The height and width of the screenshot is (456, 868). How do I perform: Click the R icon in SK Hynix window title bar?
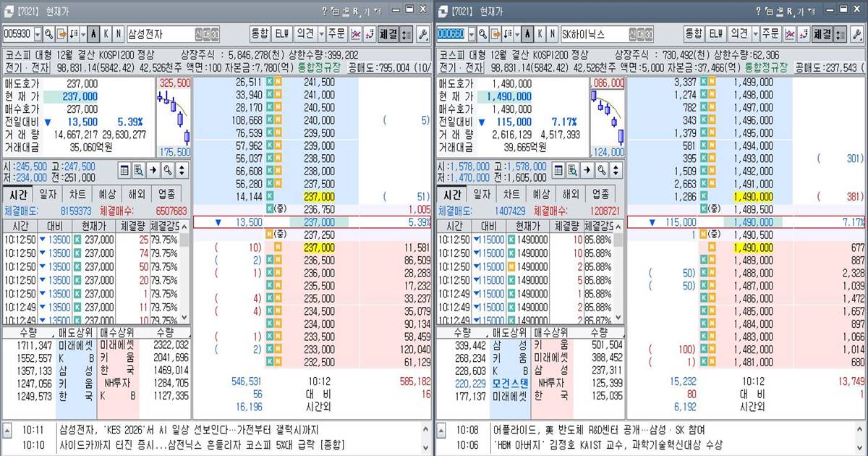point(790,12)
